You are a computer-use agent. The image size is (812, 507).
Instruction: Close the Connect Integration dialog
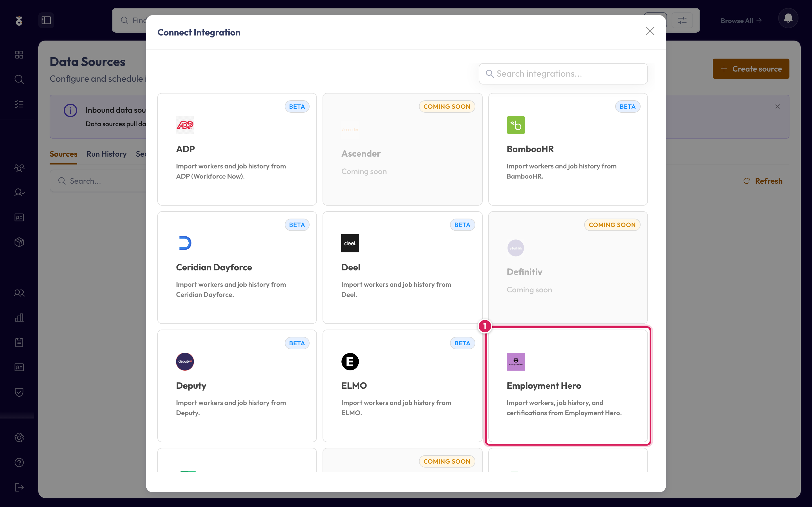tap(650, 31)
